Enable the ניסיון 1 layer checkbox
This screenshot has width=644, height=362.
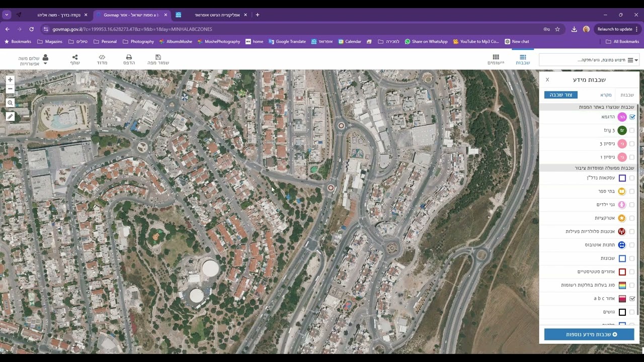[x=632, y=157]
